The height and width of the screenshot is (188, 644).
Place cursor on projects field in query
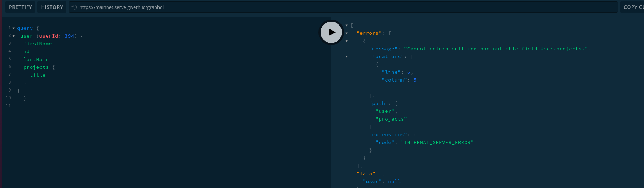36,67
